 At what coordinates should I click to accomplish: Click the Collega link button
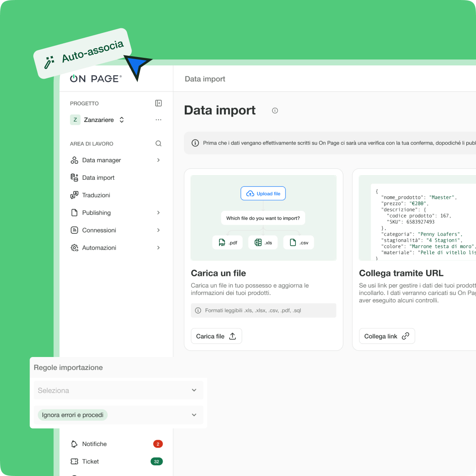387,336
